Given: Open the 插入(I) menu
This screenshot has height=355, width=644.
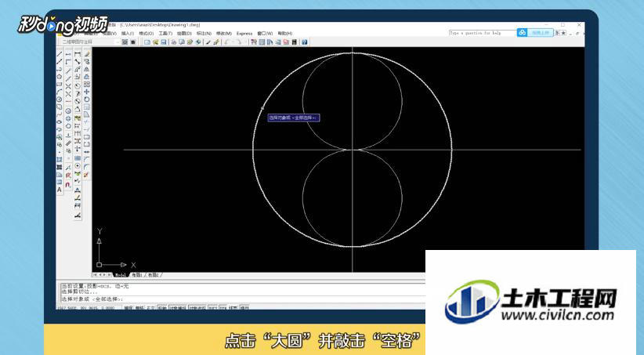Looking at the screenshot, I should 128,33.
